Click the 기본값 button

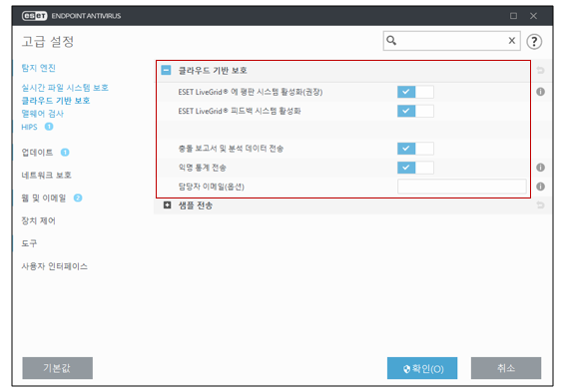point(57,368)
